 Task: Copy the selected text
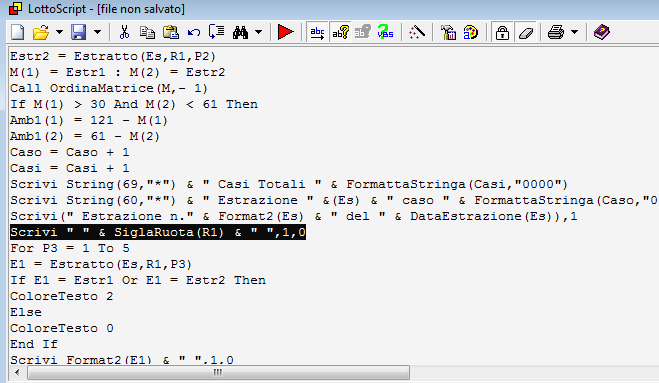[x=147, y=32]
